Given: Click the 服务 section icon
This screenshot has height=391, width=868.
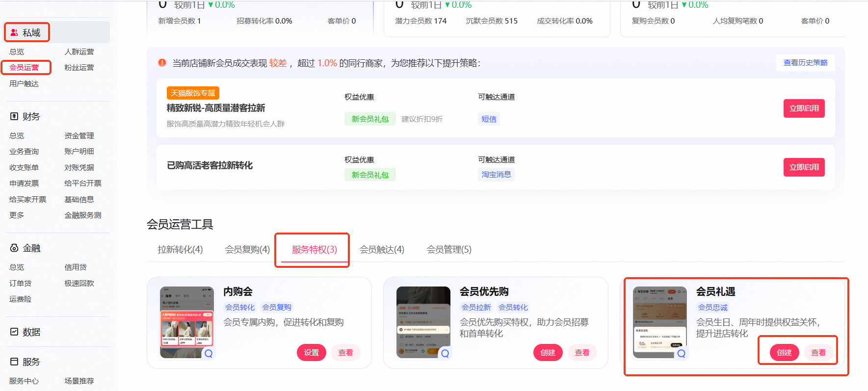Looking at the screenshot, I should pos(14,362).
